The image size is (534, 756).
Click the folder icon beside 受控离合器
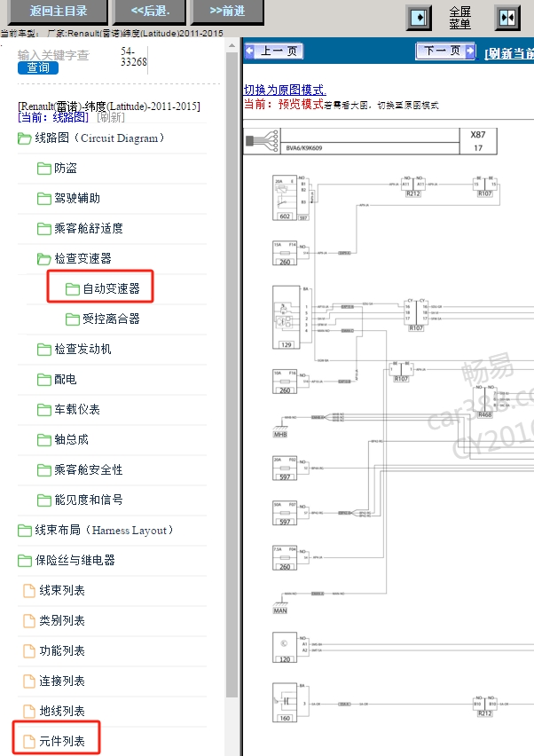coord(72,319)
